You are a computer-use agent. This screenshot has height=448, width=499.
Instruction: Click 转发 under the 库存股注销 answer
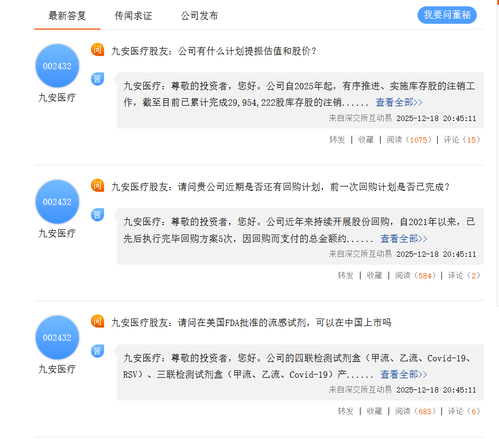[x=337, y=139]
